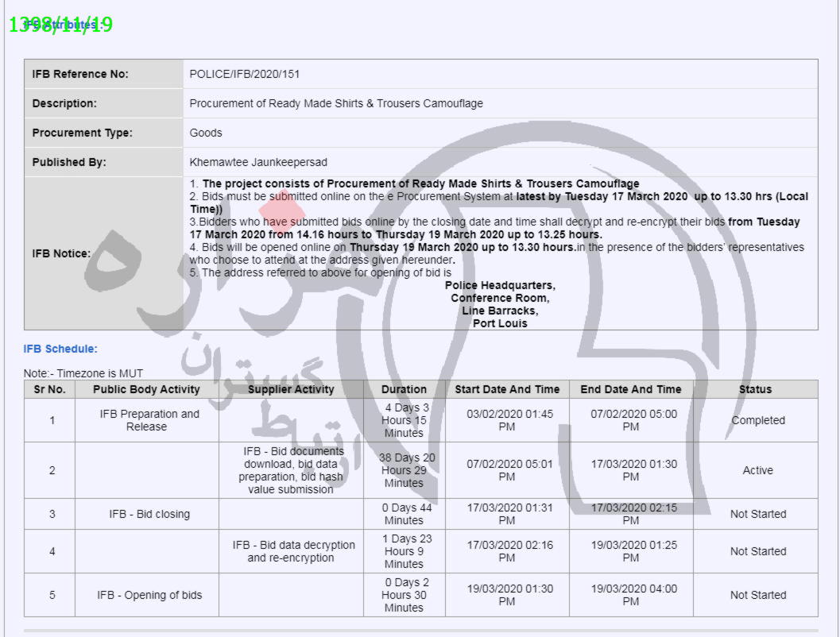840x637 pixels.
Task: Click the Description value about Shirts & Trousers
Action: (x=335, y=103)
